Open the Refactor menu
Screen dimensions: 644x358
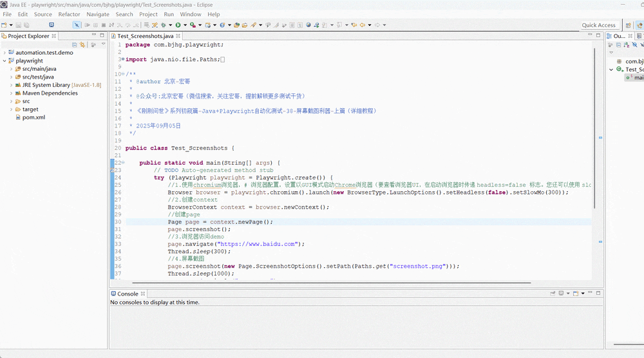click(x=69, y=14)
